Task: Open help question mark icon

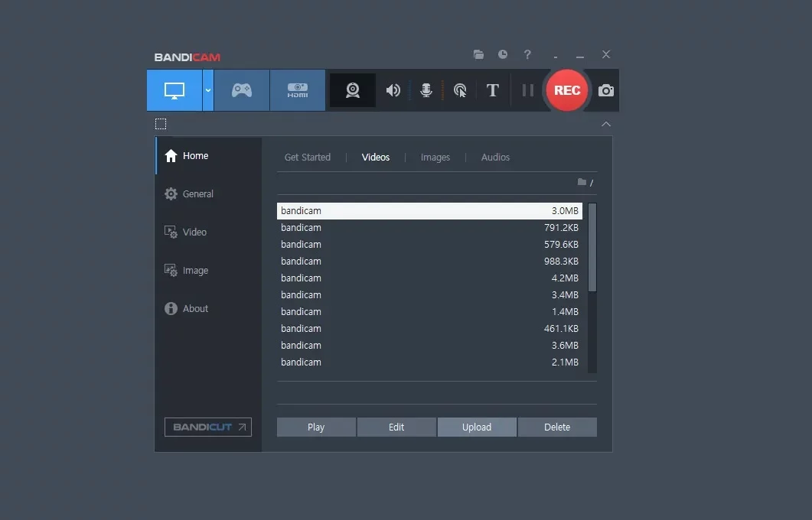Action: tap(527, 54)
